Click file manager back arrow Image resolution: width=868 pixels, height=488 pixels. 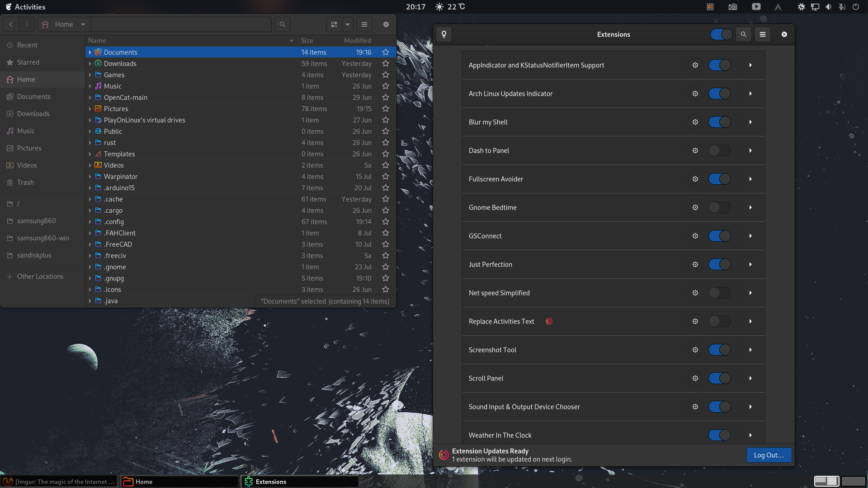click(11, 24)
